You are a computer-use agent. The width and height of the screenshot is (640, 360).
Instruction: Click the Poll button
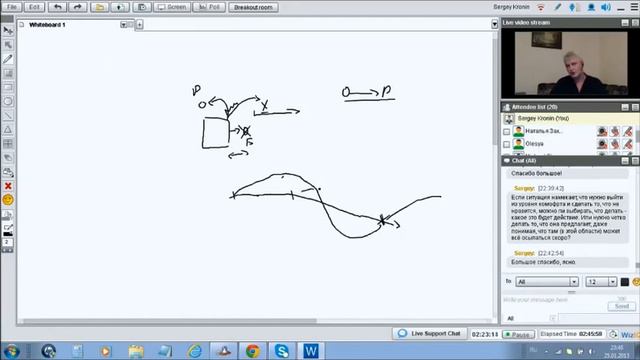209,7
